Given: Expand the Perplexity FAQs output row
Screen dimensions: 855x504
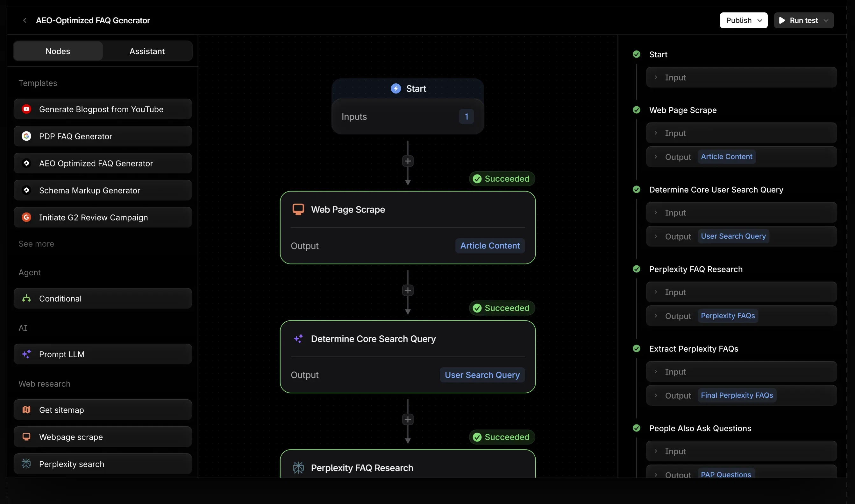Looking at the screenshot, I should click(742, 316).
